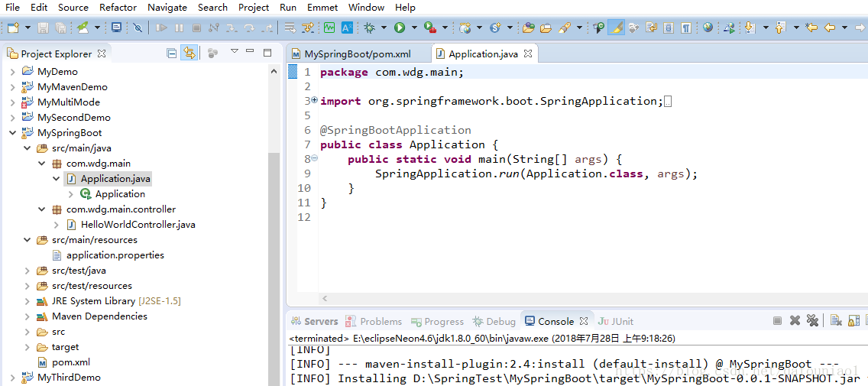Toggle Link with Editor in Project Explorer
Image resolution: width=868 pixels, height=386 pixels.
[189, 53]
